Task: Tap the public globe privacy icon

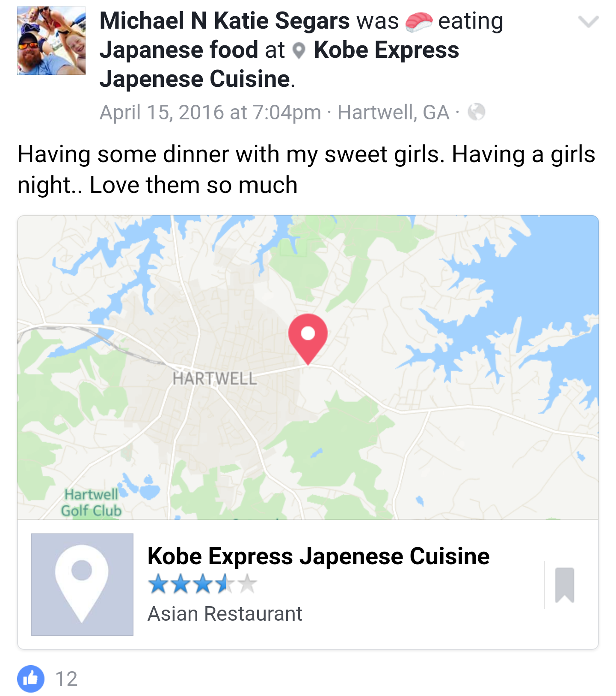Action: click(476, 112)
